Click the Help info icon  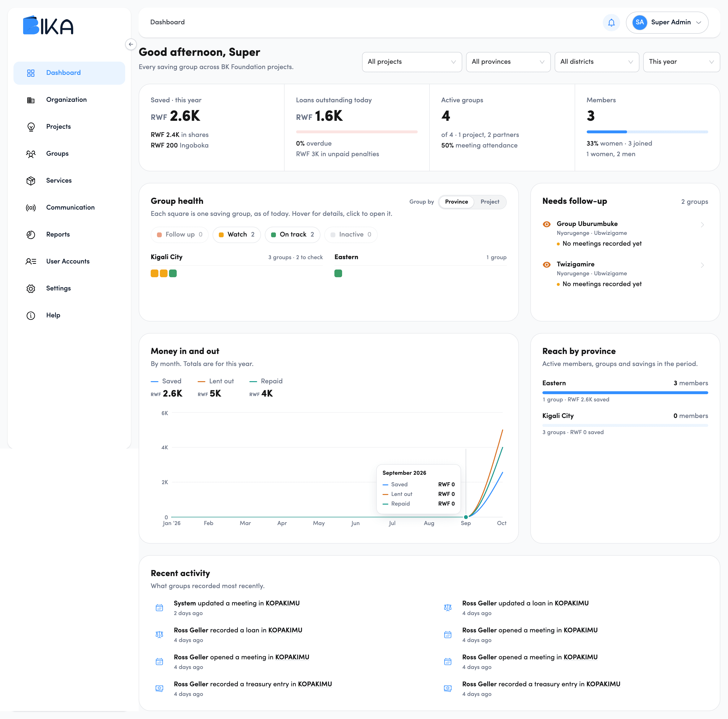[31, 316]
